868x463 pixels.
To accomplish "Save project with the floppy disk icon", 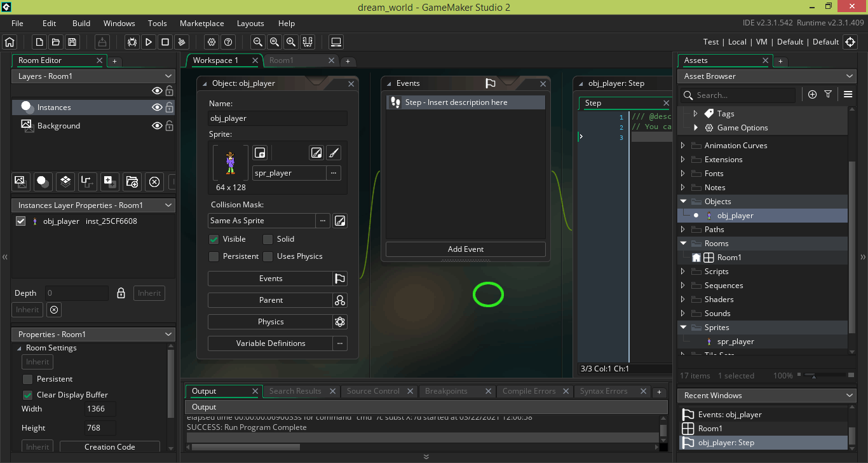I will tap(72, 42).
